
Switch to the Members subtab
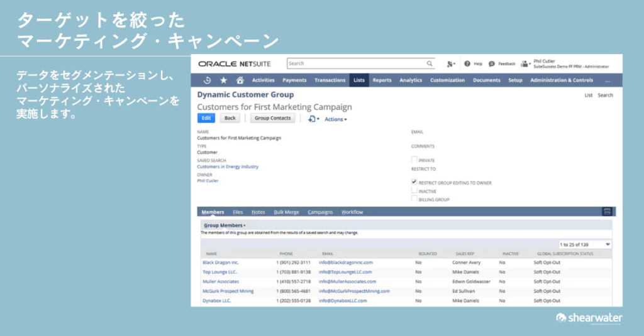(213, 212)
